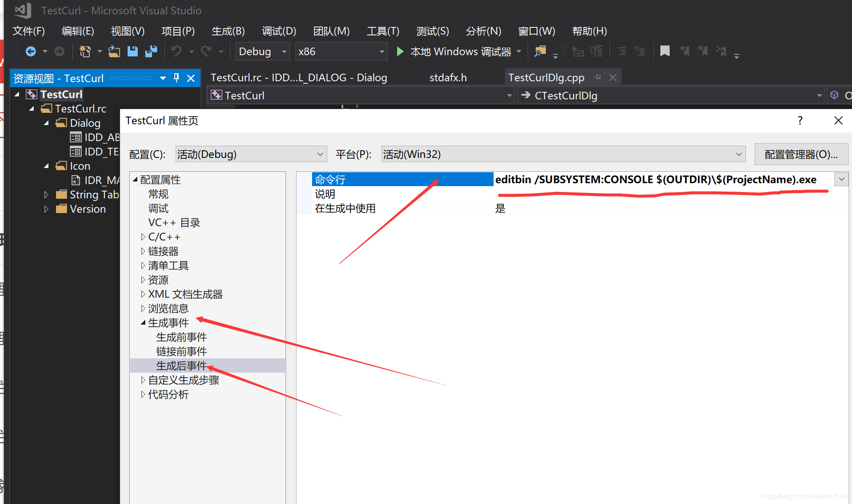852x504 pixels.
Task: Toggle the bookmark icon in the toolbar
Action: click(665, 51)
